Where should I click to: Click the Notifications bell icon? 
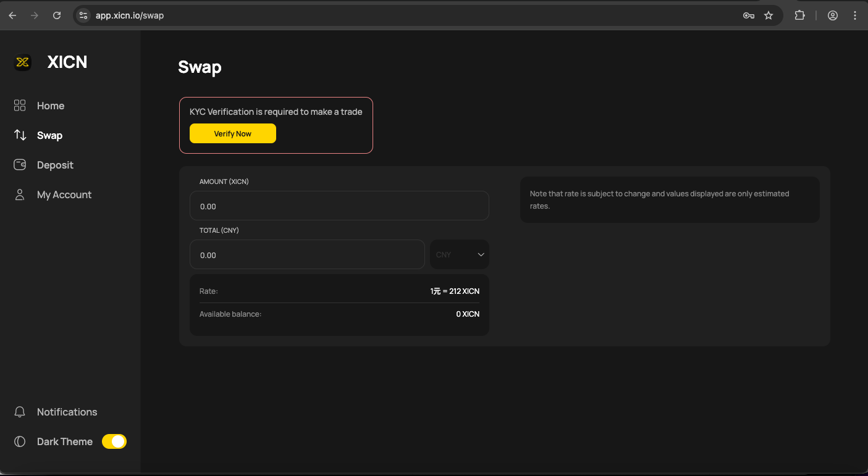(20, 412)
